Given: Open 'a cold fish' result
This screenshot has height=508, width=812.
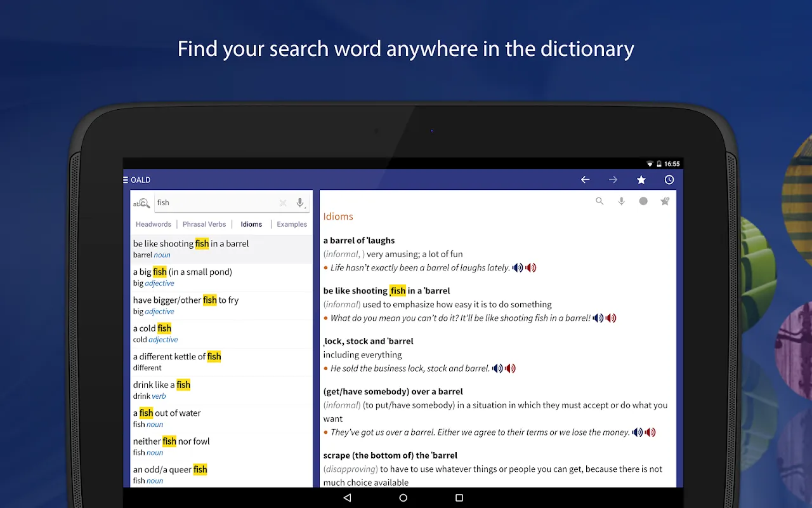Looking at the screenshot, I should [221, 334].
